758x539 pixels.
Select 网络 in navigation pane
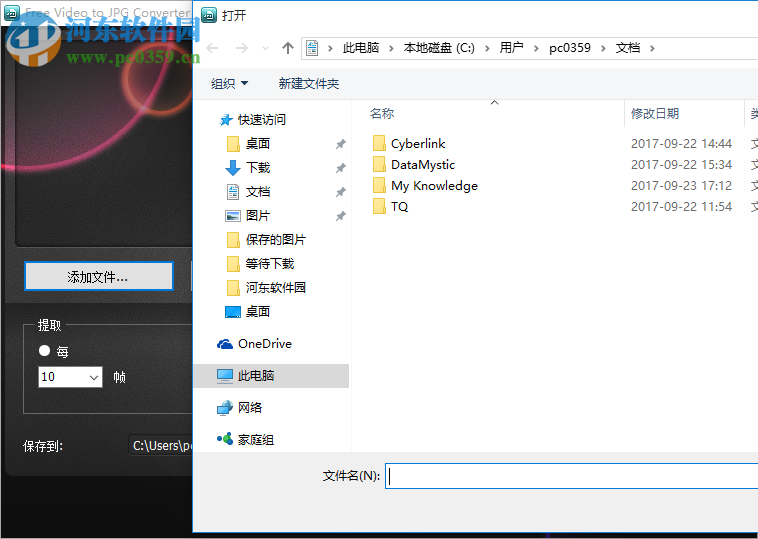[x=250, y=408]
